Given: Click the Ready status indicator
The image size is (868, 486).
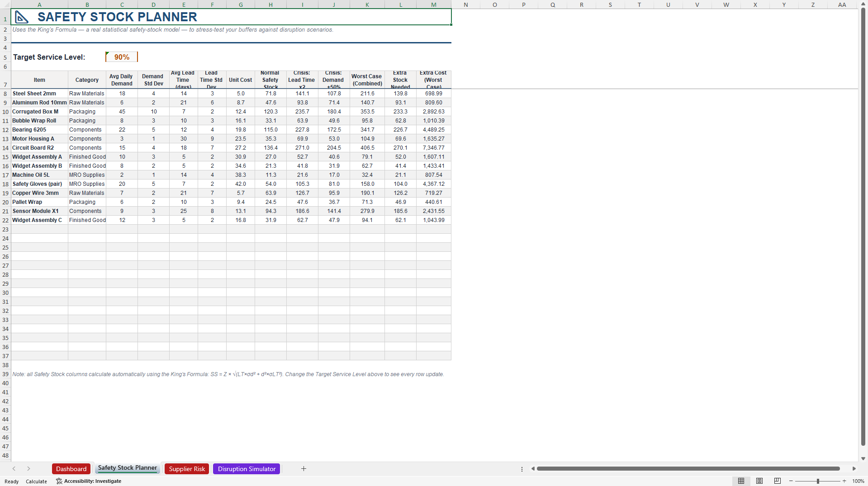Looking at the screenshot, I should click(11, 481).
